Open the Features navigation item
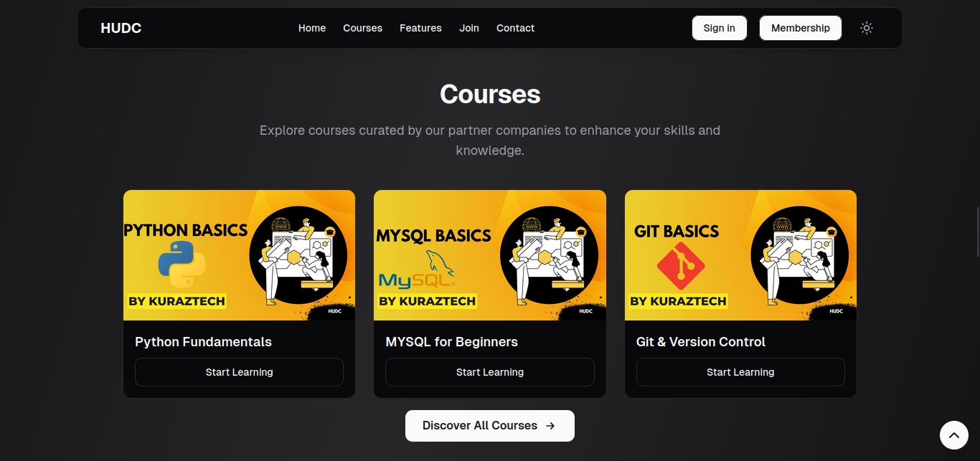 tap(420, 28)
